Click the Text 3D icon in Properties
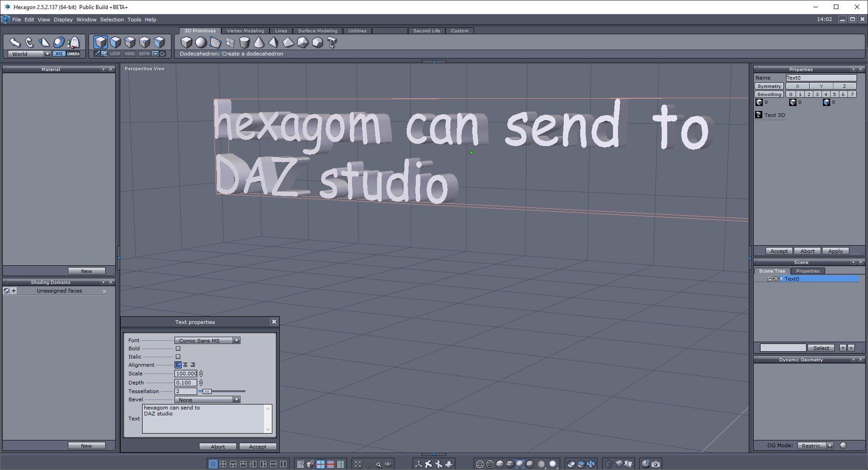The height and width of the screenshot is (470, 868). point(759,115)
